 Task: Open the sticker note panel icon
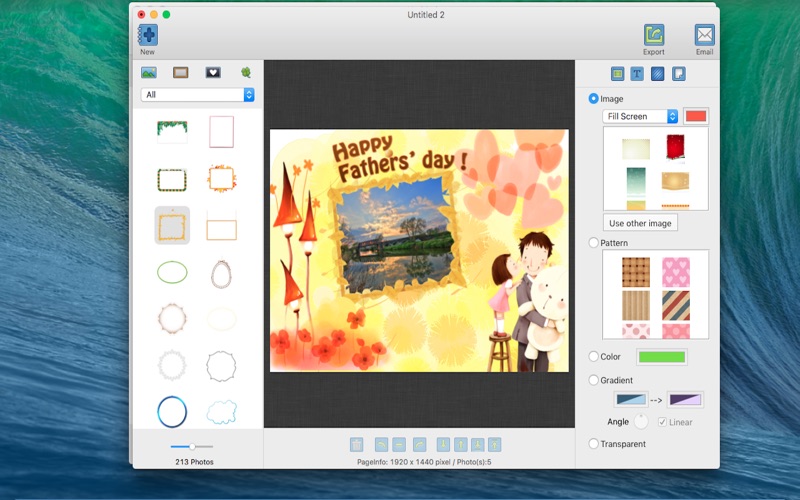[x=679, y=74]
